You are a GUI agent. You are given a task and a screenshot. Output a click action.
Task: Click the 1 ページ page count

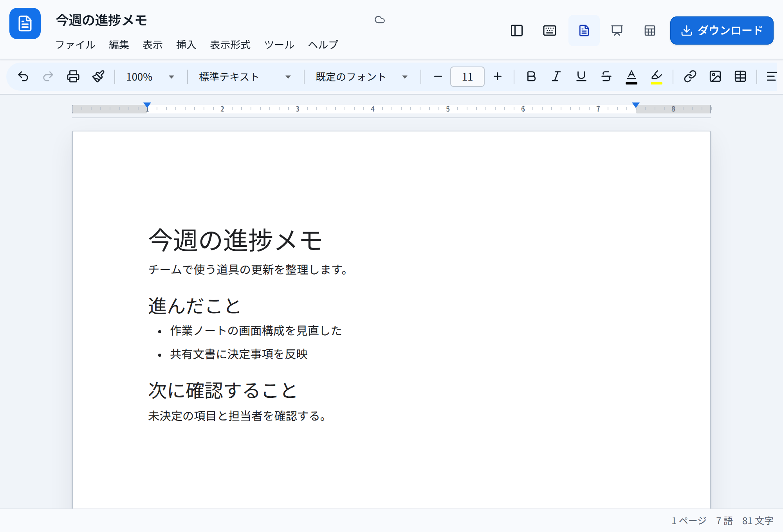689,521
